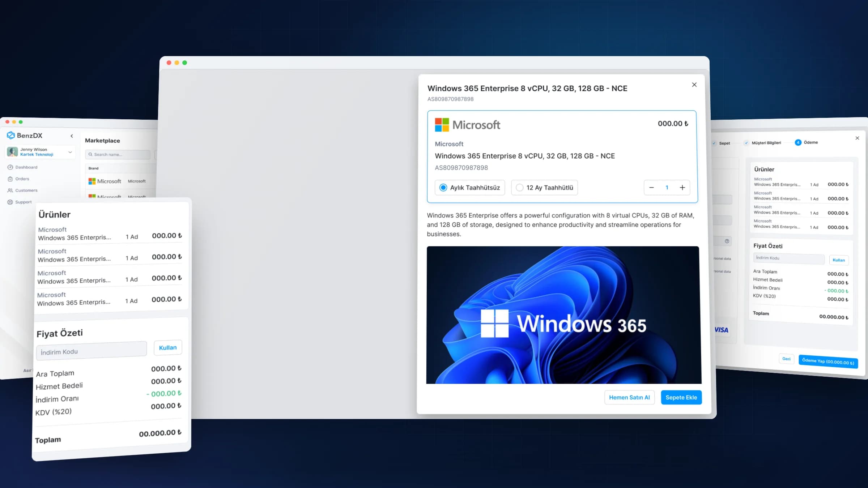
Task: Click the Ödeme step in checkout window
Action: click(x=807, y=142)
